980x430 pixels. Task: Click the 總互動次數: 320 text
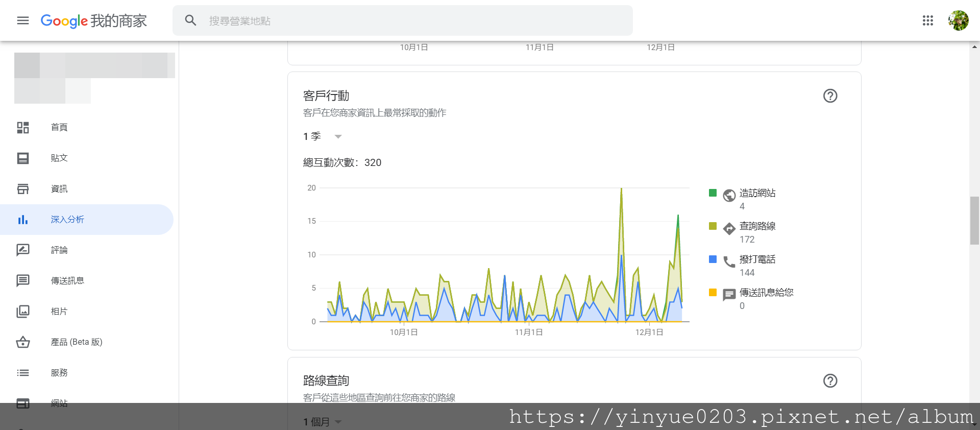(342, 162)
